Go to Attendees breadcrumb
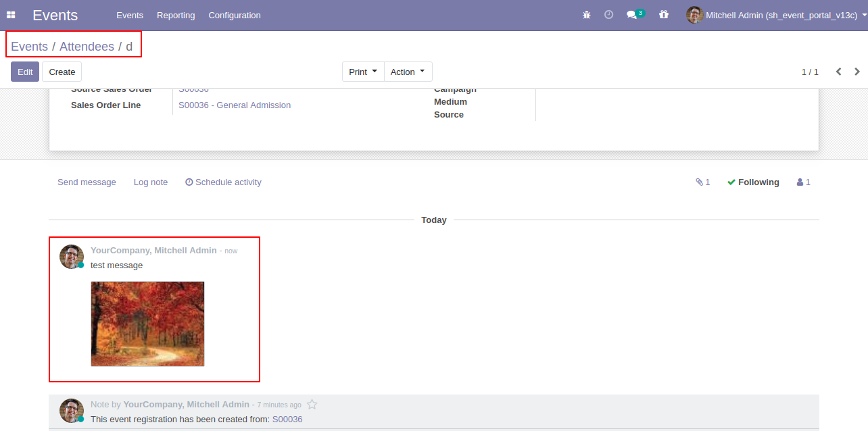The image size is (868, 431). point(87,47)
